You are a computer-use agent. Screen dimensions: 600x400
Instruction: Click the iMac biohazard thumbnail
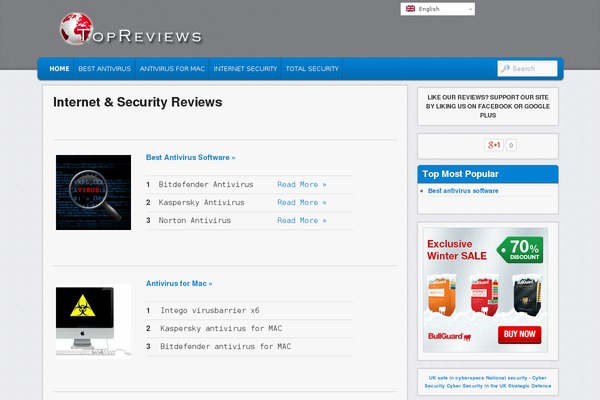pyautogui.click(x=93, y=321)
